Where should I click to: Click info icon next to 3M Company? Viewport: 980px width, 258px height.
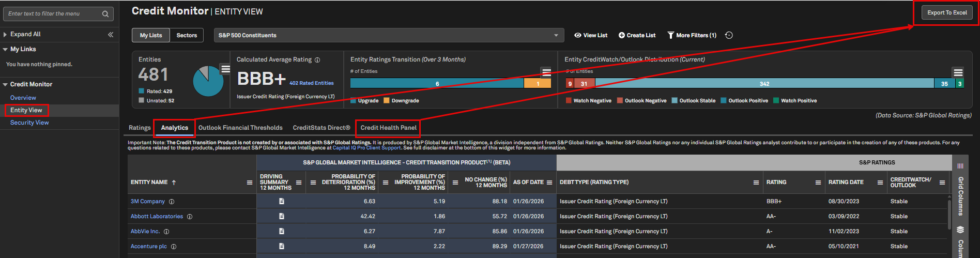coord(172,202)
